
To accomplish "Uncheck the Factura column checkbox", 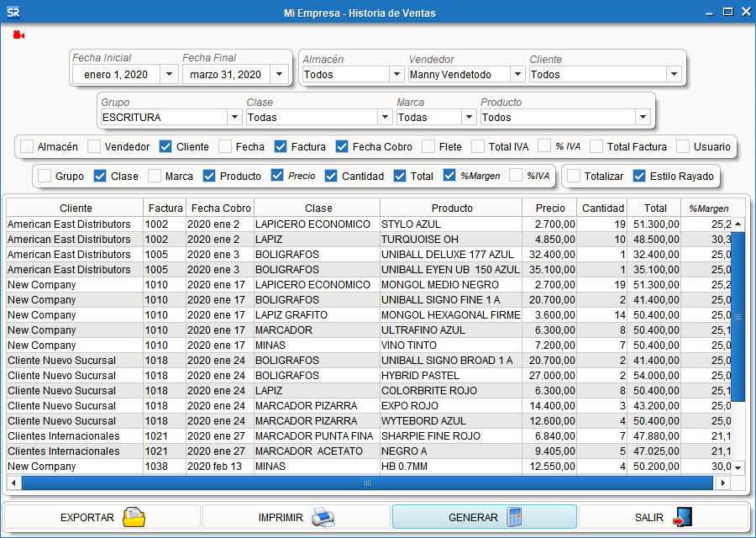I will pos(281,146).
